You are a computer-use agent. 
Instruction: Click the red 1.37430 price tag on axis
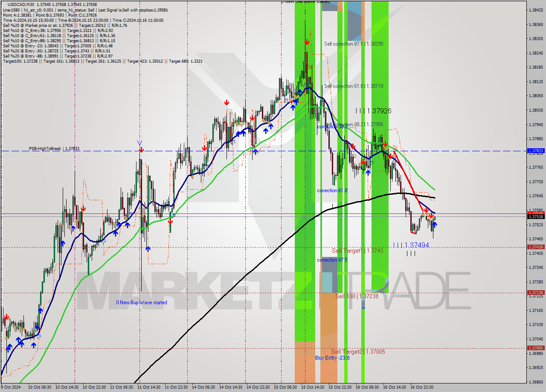click(x=536, y=247)
